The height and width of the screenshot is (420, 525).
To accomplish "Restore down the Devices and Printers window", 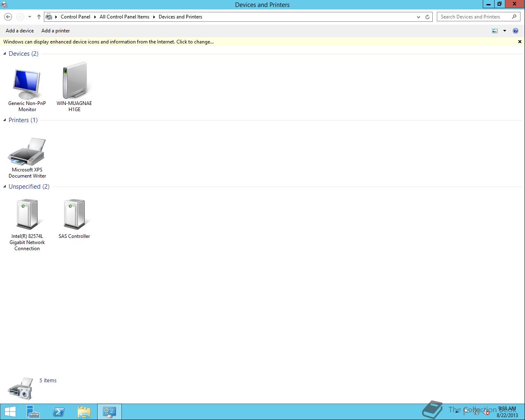I will coord(499,4).
